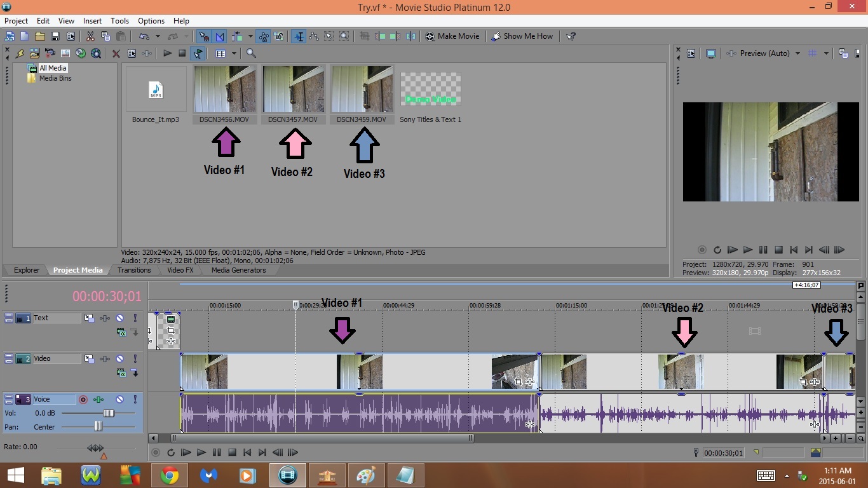Select Bounce_It.mp3 media file

click(156, 95)
